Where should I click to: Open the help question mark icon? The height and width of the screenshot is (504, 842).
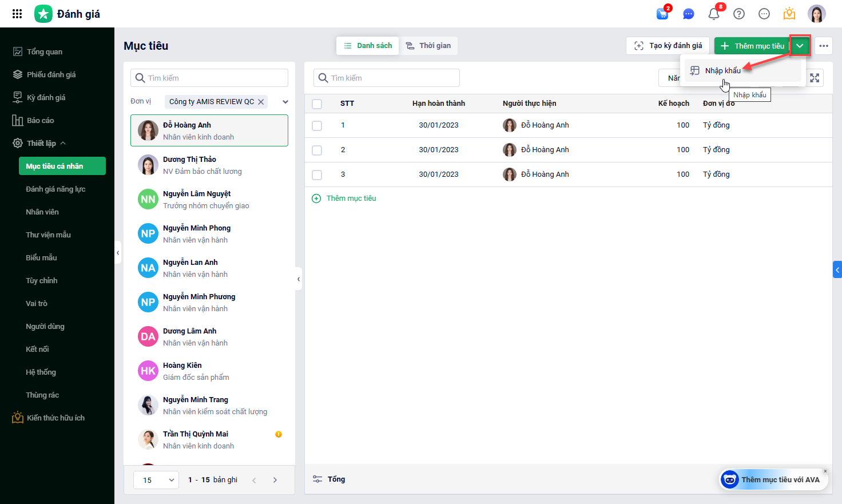739,14
